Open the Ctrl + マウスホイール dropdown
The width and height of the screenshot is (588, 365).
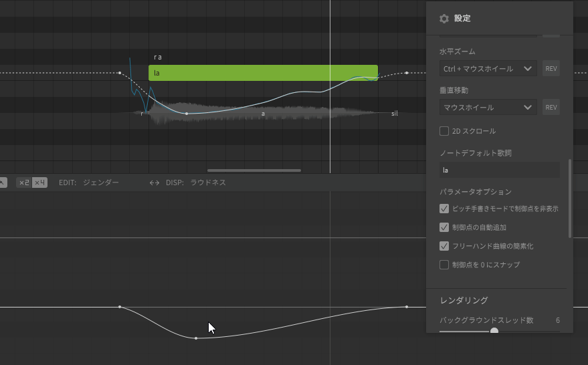(x=488, y=69)
